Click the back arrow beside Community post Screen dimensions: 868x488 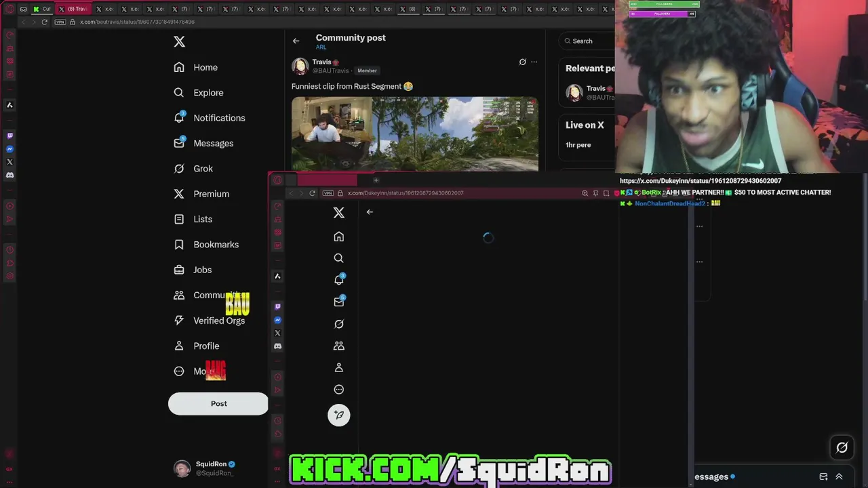[x=296, y=41]
